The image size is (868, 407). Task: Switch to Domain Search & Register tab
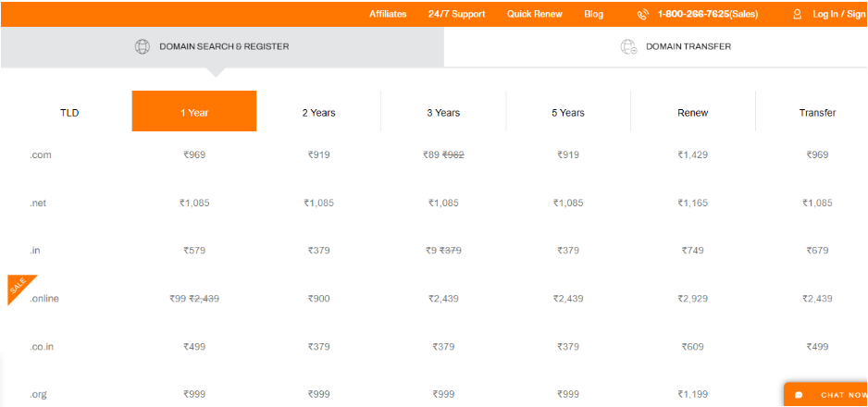(222, 46)
